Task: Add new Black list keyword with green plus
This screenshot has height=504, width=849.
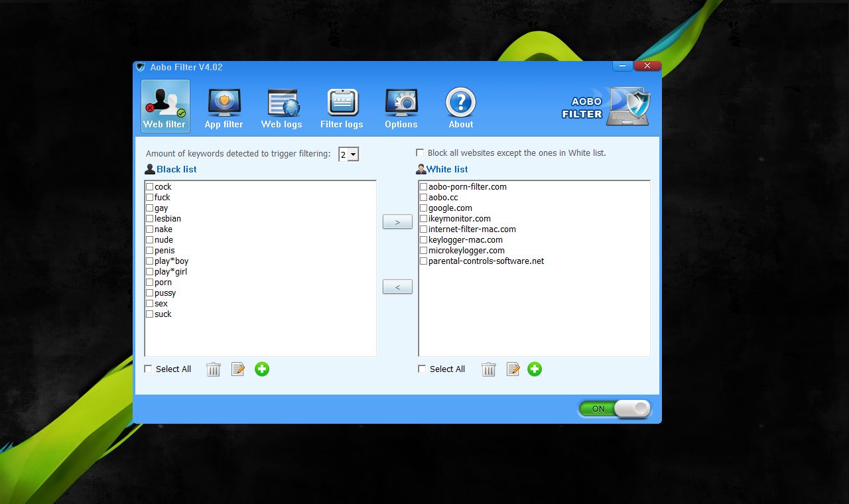Action: [x=262, y=369]
